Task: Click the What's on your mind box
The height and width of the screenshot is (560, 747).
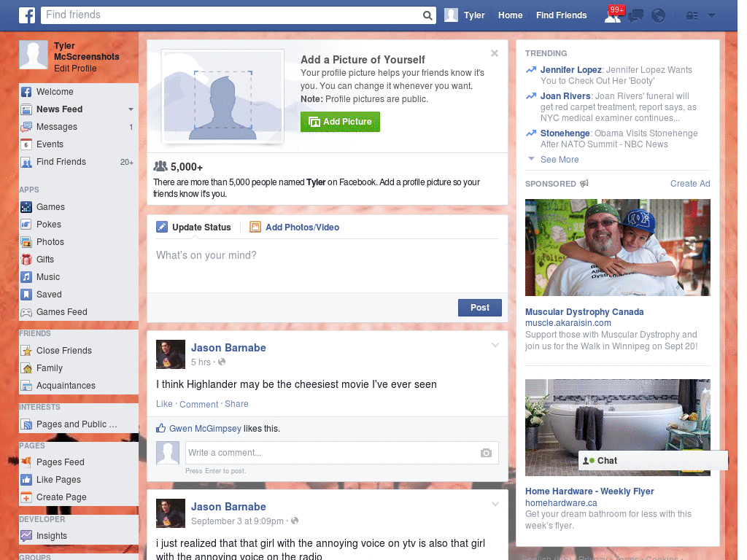Action: click(328, 265)
